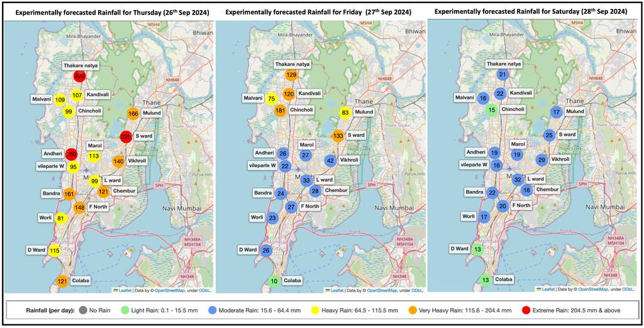The height and width of the screenshot is (328, 644).
Task: Click the Thursday S ward marker 229
Action: (125, 137)
